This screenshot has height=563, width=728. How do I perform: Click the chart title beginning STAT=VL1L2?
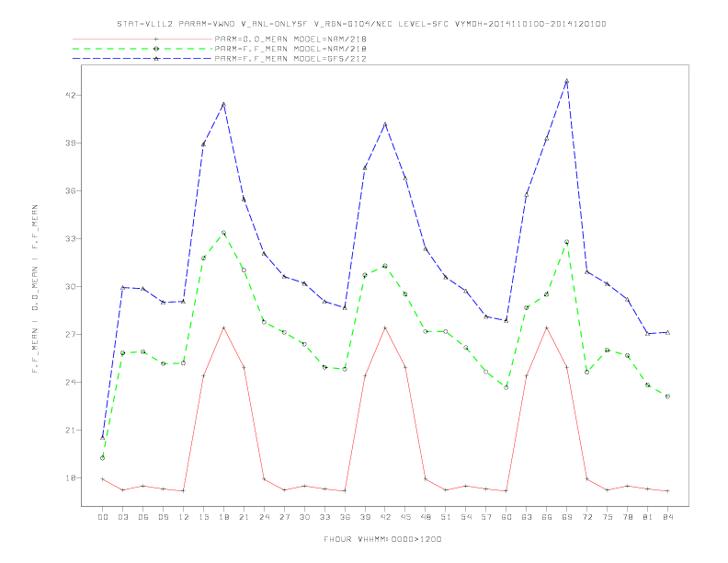point(361,24)
